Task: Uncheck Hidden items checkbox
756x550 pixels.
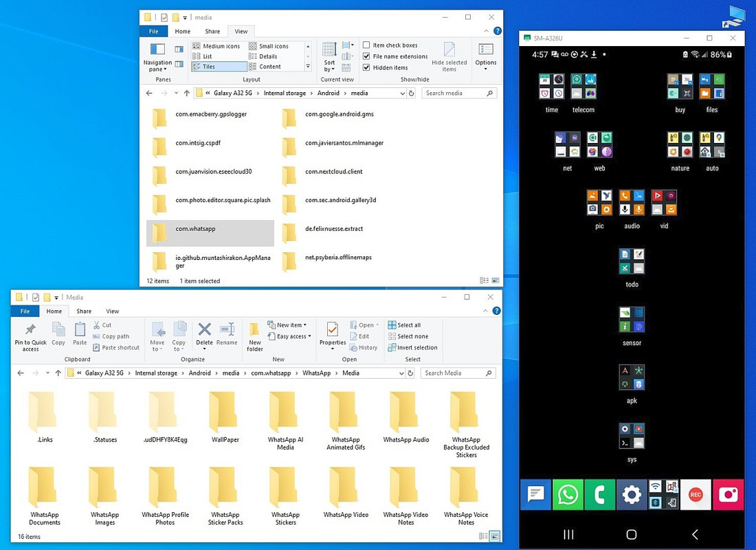Action: coord(366,67)
